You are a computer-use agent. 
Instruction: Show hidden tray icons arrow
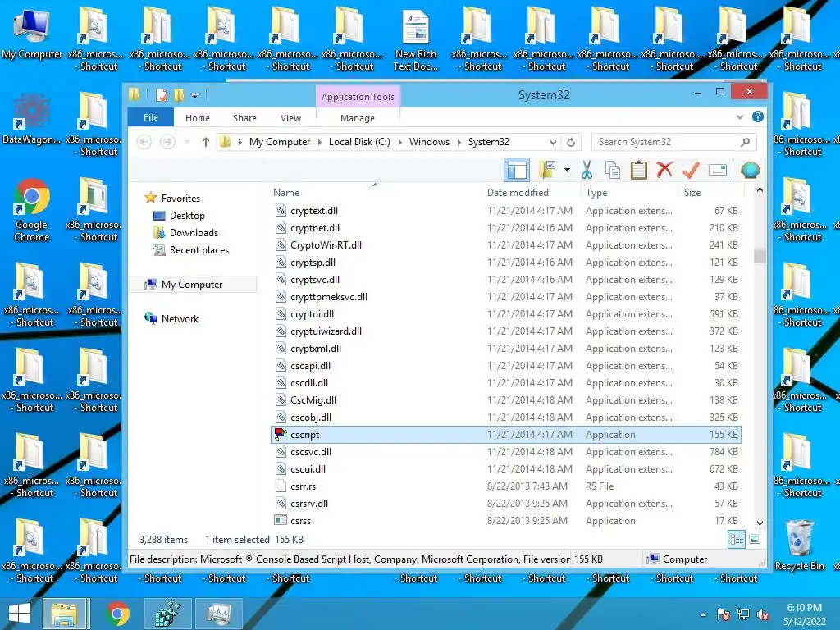[x=703, y=614]
